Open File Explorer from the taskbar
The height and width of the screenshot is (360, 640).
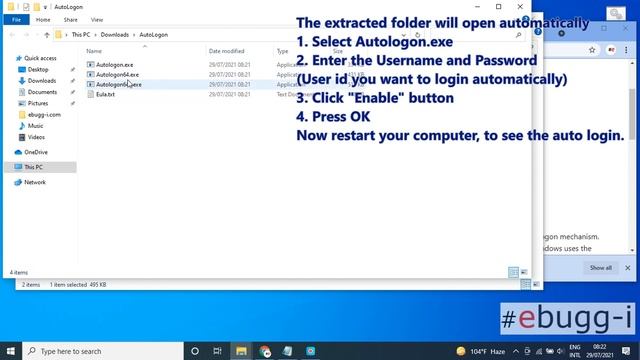(241, 351)
